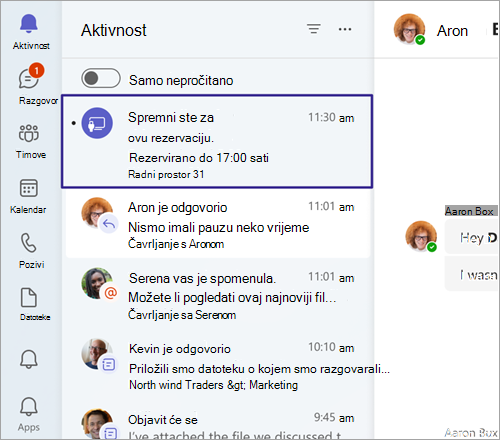Click the 10:10 am timestamp
Image resolution: width=500 pixels, height=440 pixels.
point(331,348)
